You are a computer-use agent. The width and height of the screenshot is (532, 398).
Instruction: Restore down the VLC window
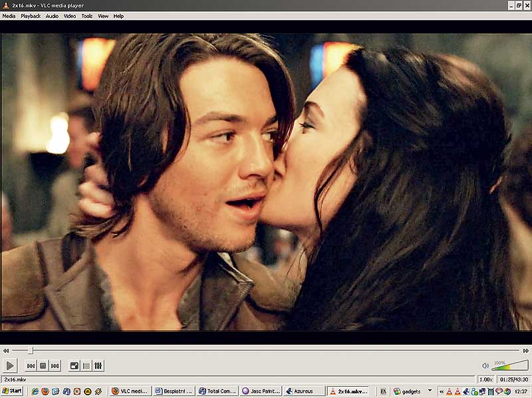click(x=519, y=5)
